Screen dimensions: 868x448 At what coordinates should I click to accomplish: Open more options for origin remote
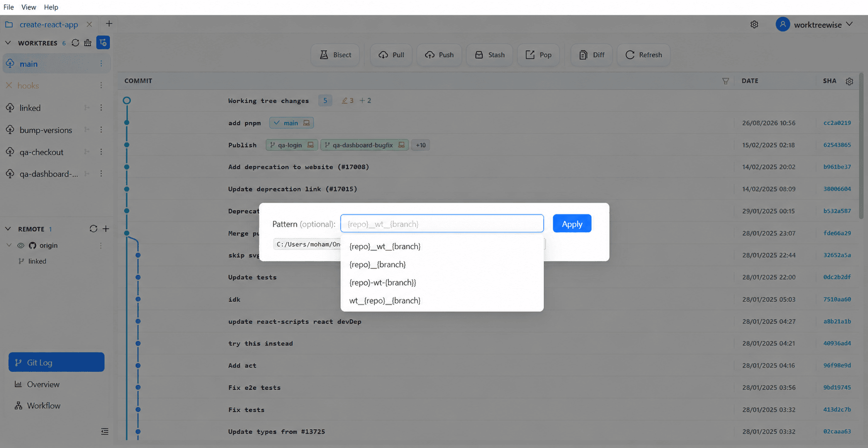coord(101,246)
